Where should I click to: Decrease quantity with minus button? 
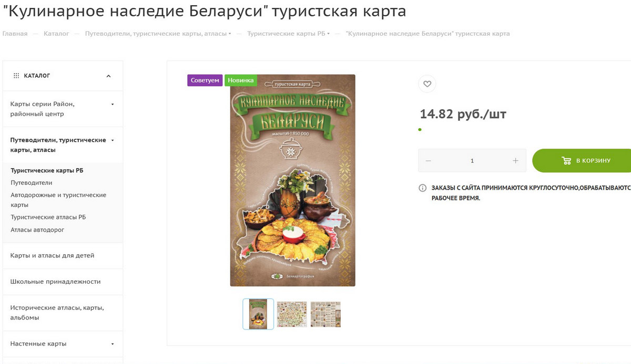point(428,161)
